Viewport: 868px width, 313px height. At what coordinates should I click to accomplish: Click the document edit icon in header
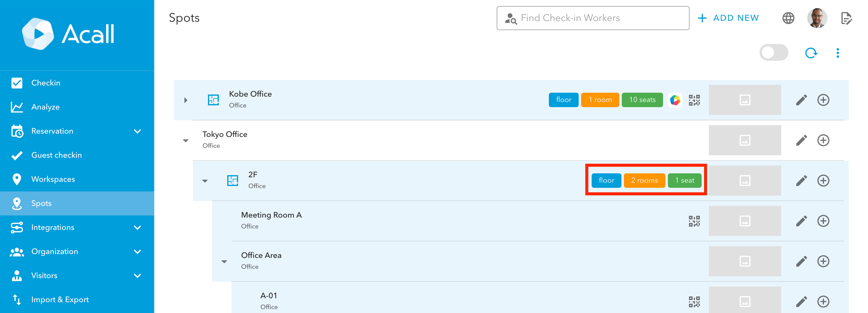[846, 18]
